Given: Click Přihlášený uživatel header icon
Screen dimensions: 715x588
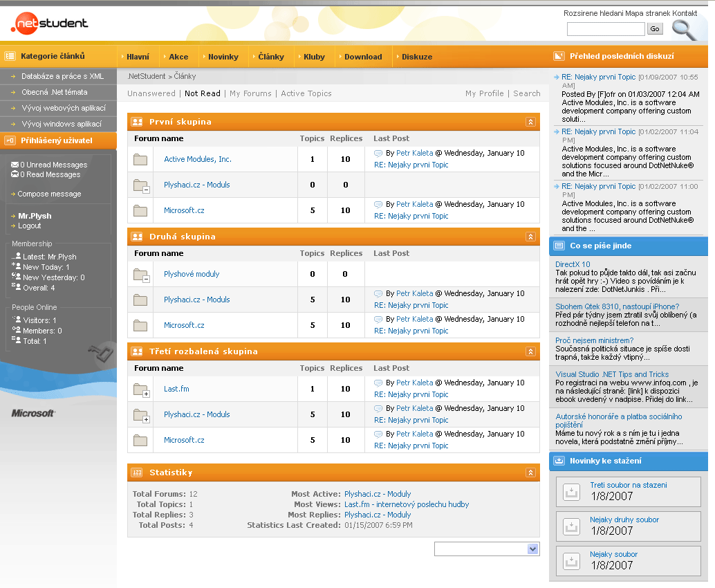Looking at the screenshot, I should [10, 140].
